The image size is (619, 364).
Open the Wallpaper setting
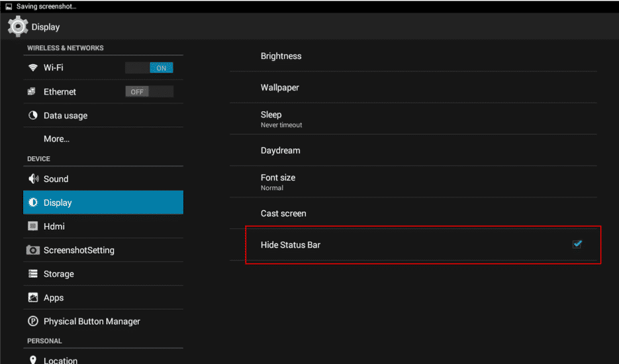(x=413, y=87)
